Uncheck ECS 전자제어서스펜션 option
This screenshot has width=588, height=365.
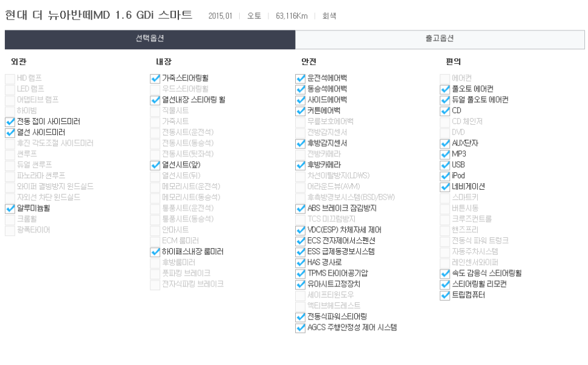pyautogui.click(x=300, y=242)
